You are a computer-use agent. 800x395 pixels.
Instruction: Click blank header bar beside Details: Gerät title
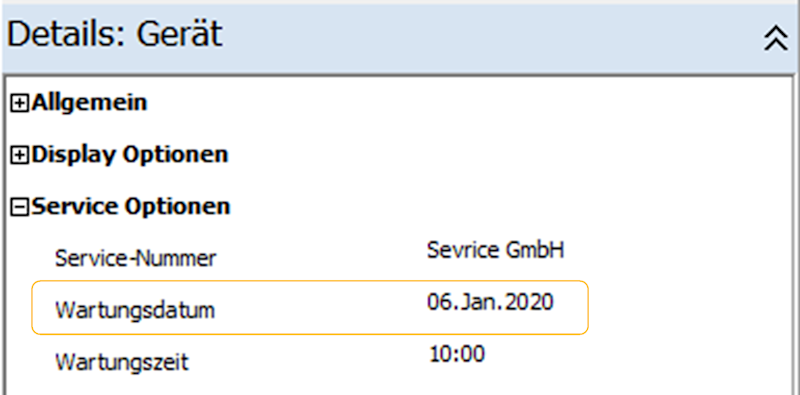coord(490,38)
